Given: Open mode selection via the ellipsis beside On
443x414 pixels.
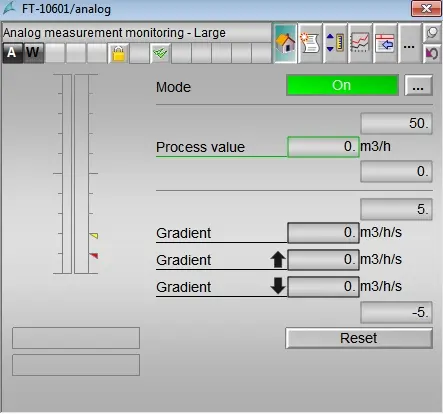Looking at the screenshot, I should click(418, 86).
